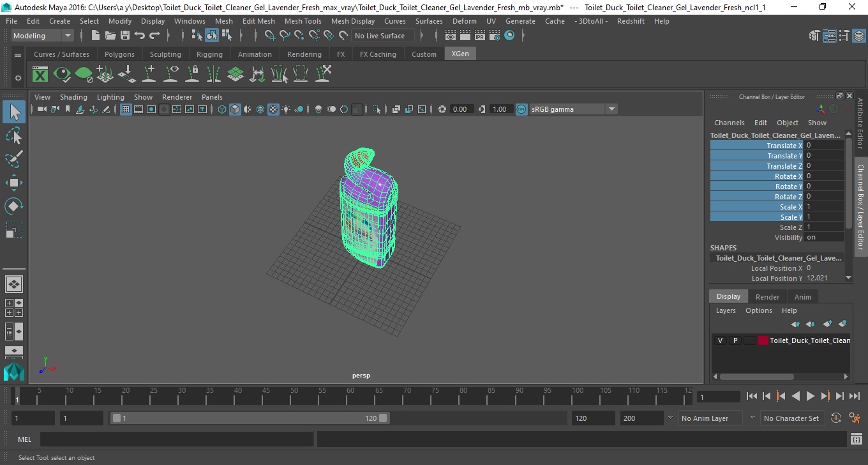Play the animation forward
Viewport: 868px width, 465px height.
(810, 396)
